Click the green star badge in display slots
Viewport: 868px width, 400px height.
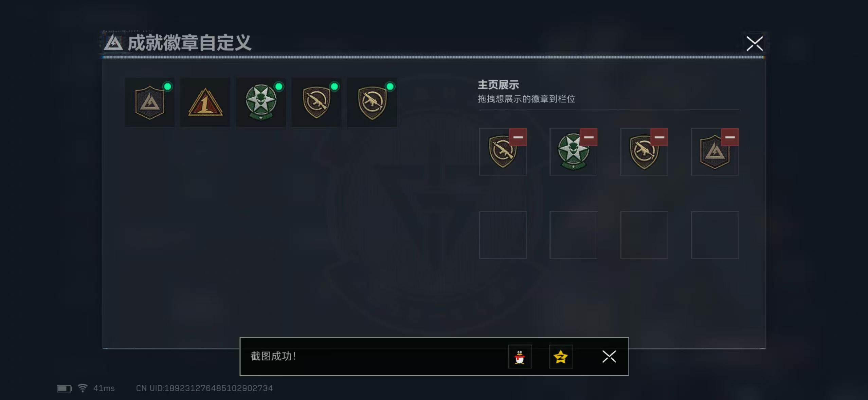573,152
